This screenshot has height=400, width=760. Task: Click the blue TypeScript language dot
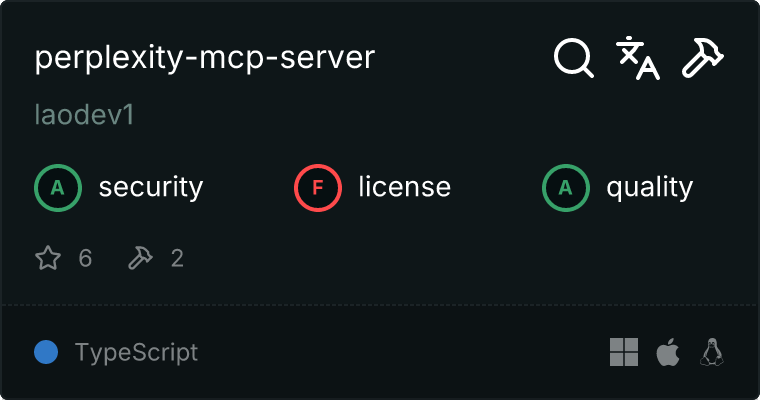click(x=46, y=352)
